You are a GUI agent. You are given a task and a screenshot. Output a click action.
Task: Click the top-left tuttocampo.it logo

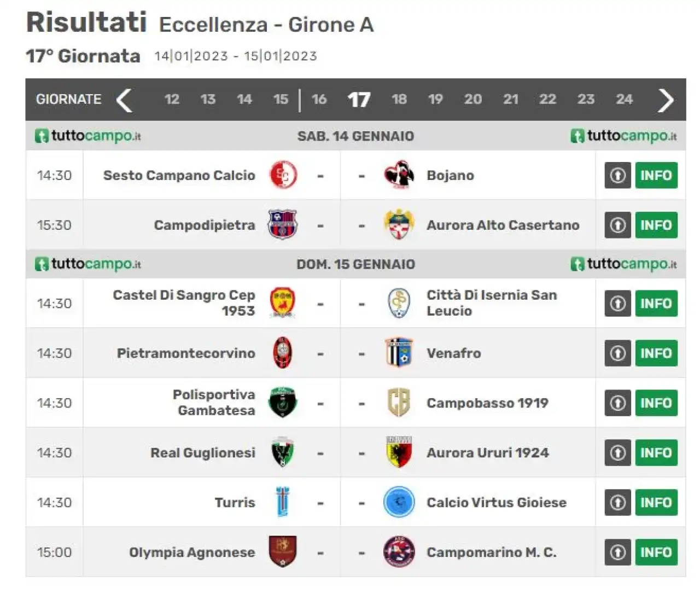[87, 136]
